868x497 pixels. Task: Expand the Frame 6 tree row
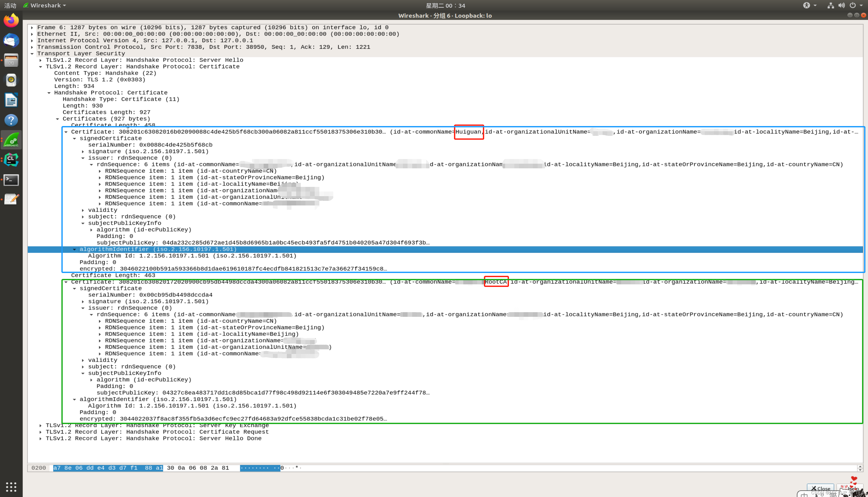pyautogui.click(x=32, y=28)
